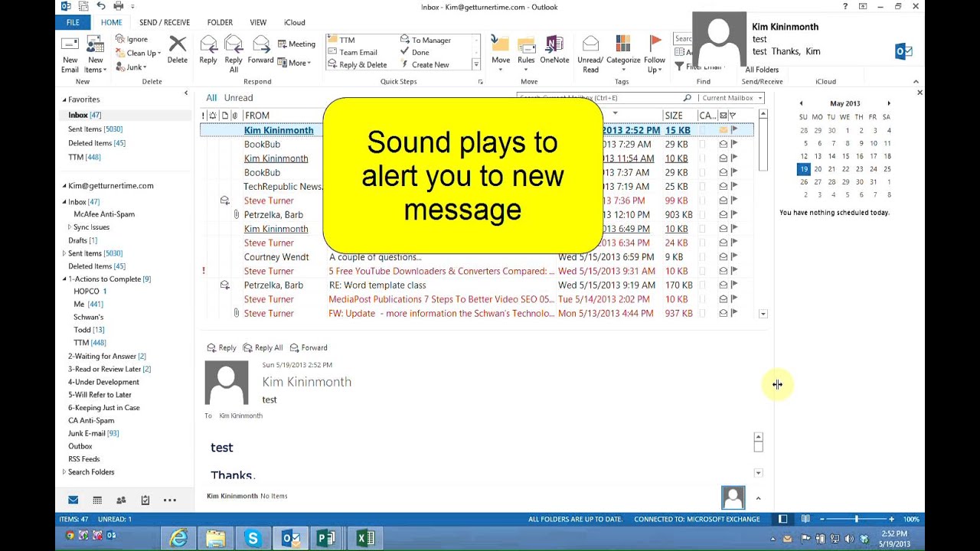Go to the previous month in the calendar
The width and height of the screenshot is (980, 551).
(801, 103)
